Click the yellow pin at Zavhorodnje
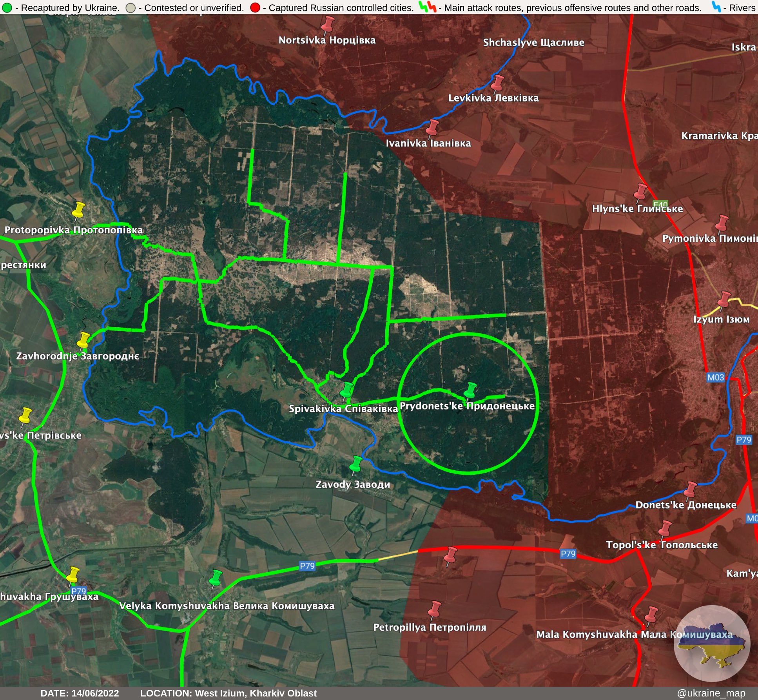758x700 pixels. coord(83,340)
